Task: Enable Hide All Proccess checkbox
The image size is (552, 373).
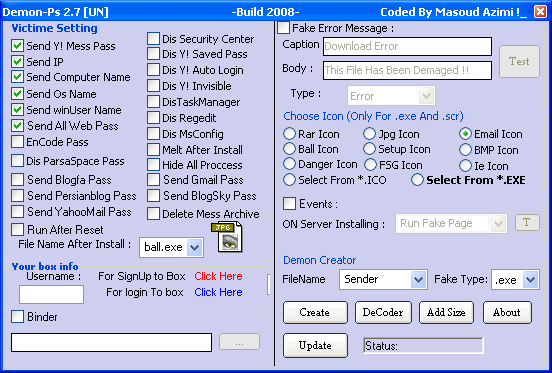Action: point(153,165)
